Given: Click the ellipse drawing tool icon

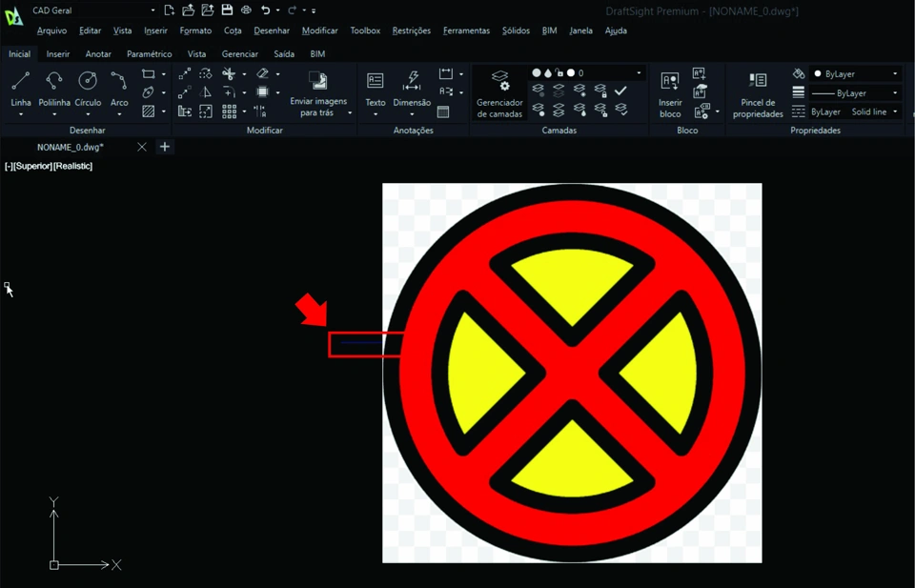Looking at the screenshot, I should (x=149, y=92).
